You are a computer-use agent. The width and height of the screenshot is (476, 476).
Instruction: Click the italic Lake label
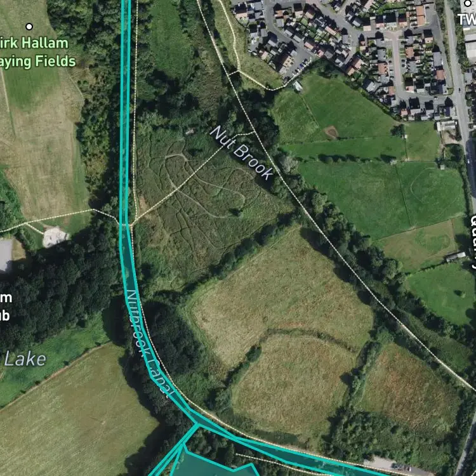(x=25, y=359)
